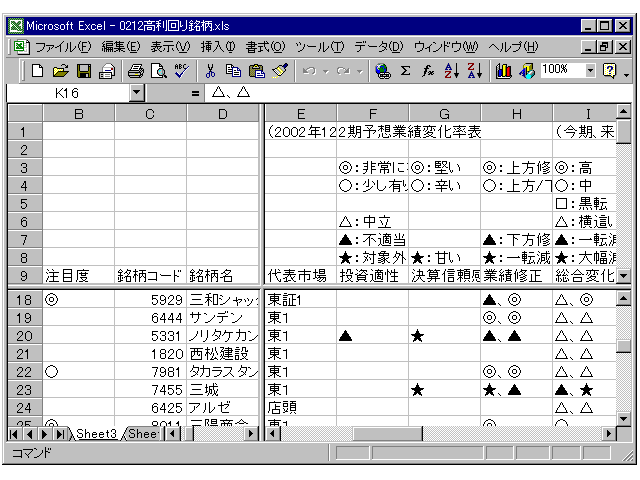Sort descending with the Z-A icon
Viewport: 640px width, 480px height.
[474, 71]
